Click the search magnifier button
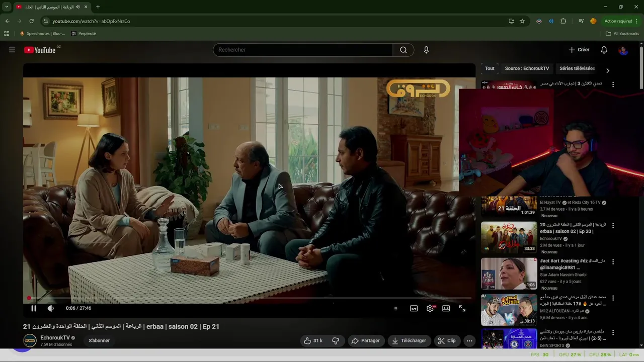The height and width of the screenshot is (362, 644). click(404, 50)
